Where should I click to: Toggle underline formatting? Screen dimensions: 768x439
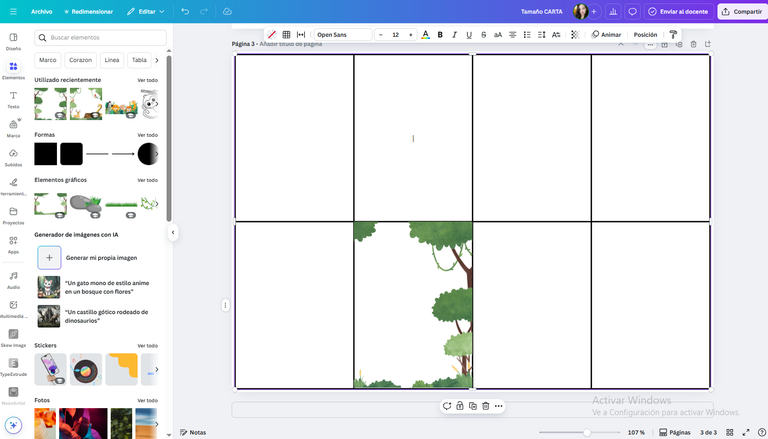469,34
